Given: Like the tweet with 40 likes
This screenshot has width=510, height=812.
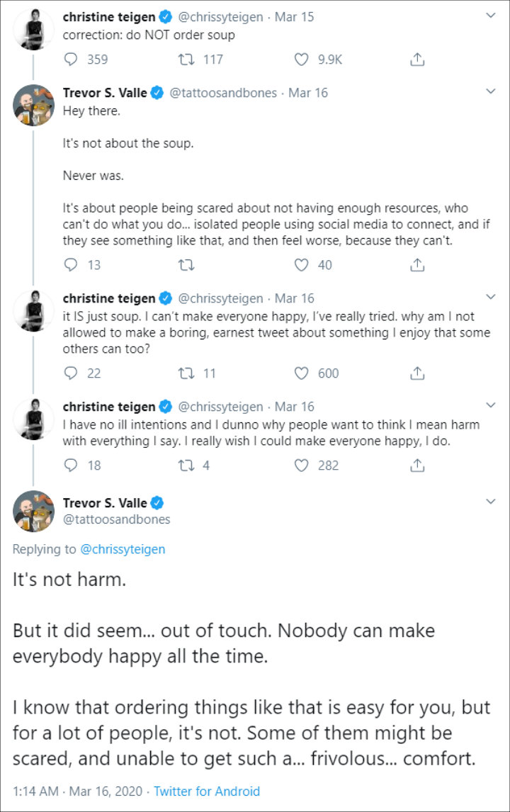Looking at the screenshot, I should coord(302,265).
